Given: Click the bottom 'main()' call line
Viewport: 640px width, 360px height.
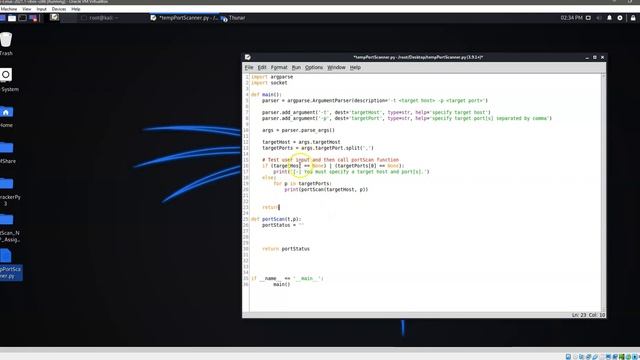Looking at the screenshot, I should pos(282,284).
